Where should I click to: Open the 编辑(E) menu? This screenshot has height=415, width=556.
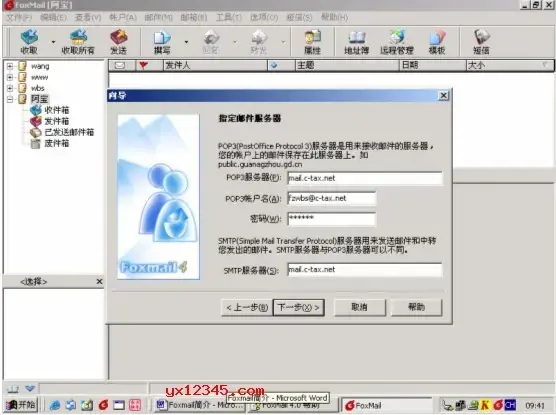53,17
